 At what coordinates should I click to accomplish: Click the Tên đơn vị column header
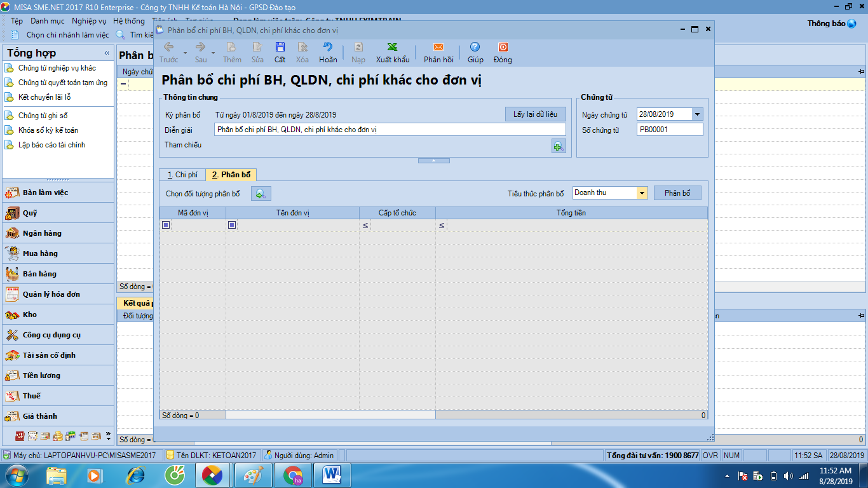click(292, 213)
